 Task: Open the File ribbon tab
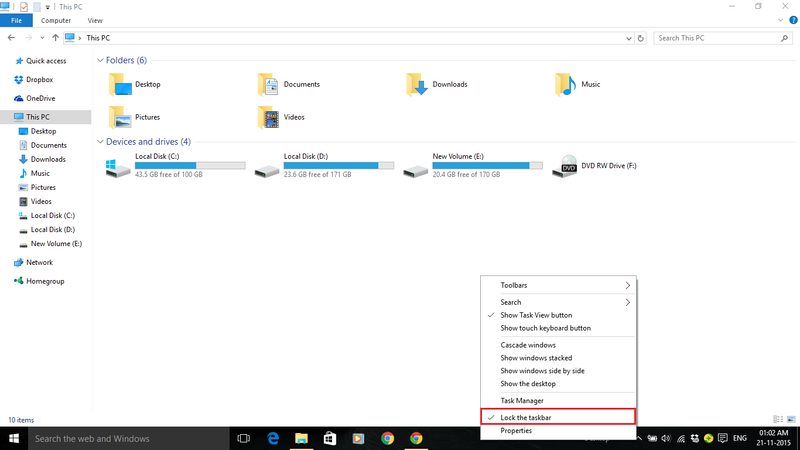coord(16,20)
